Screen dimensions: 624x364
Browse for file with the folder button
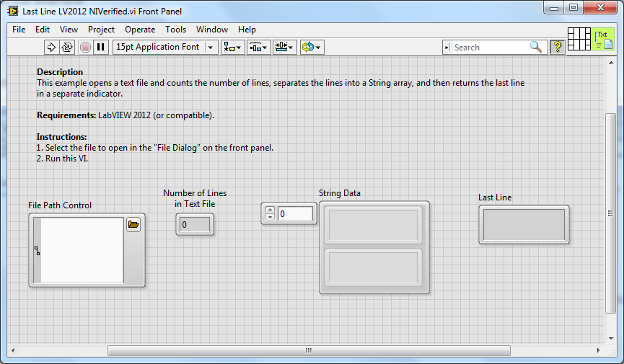coord(133,225)
